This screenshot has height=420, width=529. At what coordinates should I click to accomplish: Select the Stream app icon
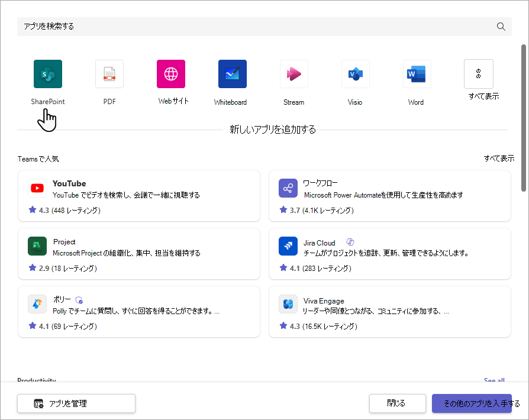point(294,74)
